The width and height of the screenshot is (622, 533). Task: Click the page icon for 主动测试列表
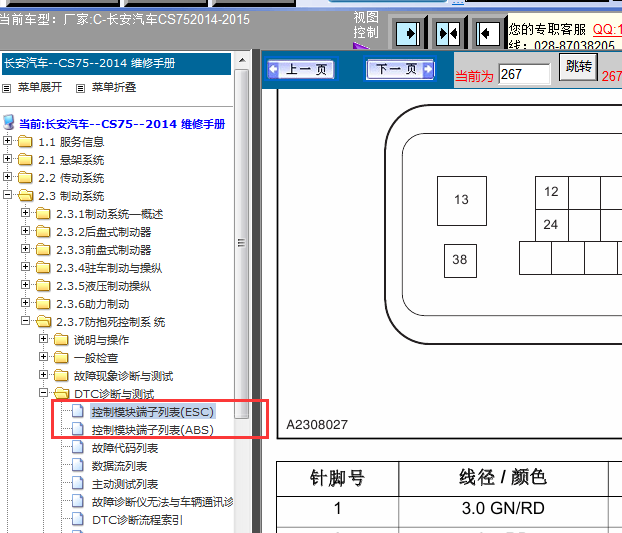[78, 483]
